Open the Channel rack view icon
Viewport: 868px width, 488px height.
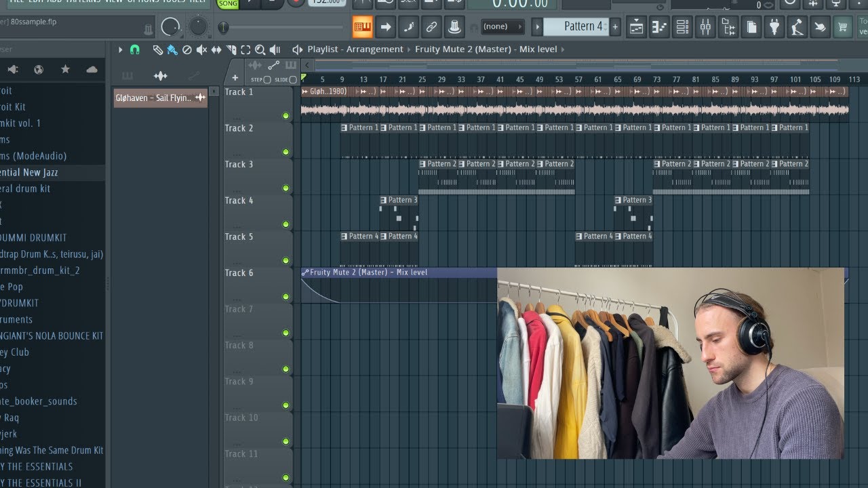click(682, 27)
